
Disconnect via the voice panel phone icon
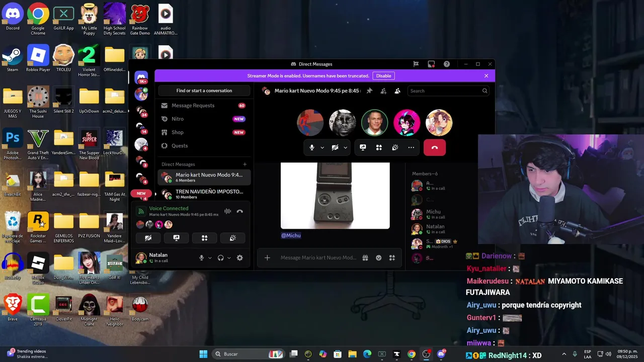pyautogui.click(x=240, y=211)
